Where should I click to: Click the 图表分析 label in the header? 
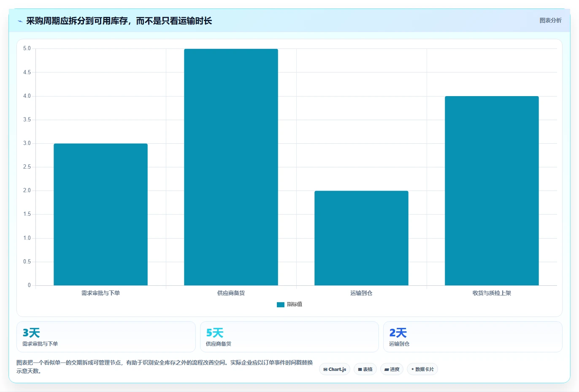[x=550, y=20]
